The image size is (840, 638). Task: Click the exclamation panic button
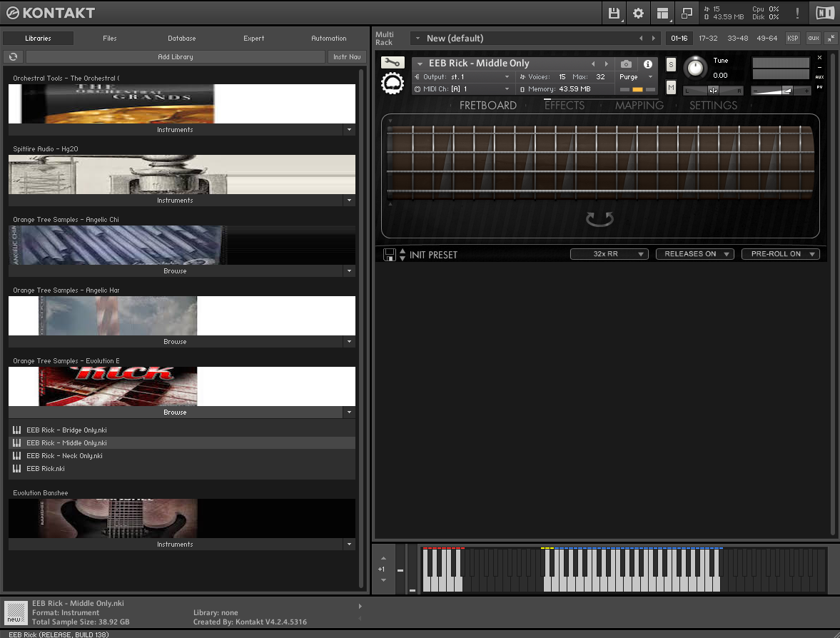pos(797,13)
